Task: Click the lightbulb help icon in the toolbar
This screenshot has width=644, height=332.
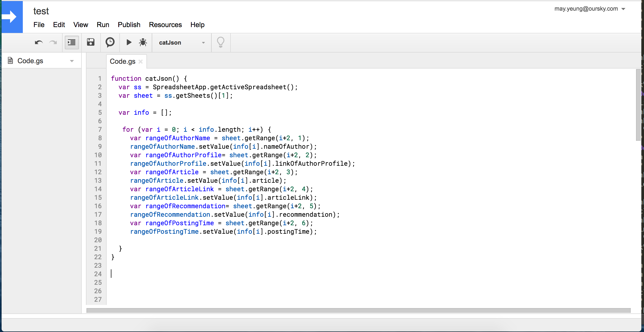Action: point(221,42)
